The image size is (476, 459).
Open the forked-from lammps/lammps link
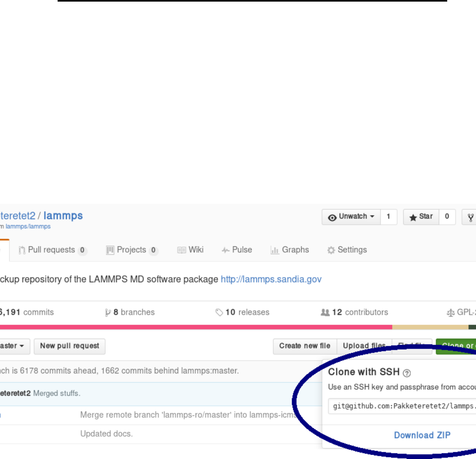[28, 227]
